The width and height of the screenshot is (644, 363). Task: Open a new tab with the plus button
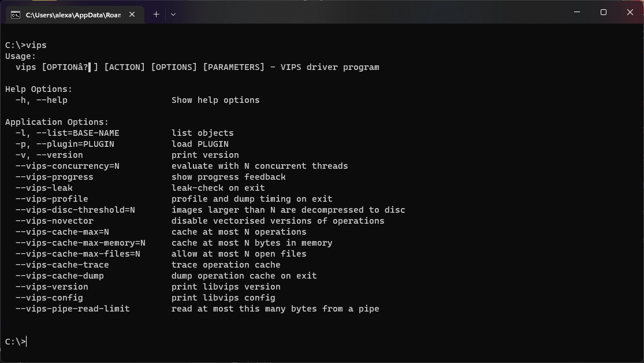pyautogui.click(x=156, y=14)
